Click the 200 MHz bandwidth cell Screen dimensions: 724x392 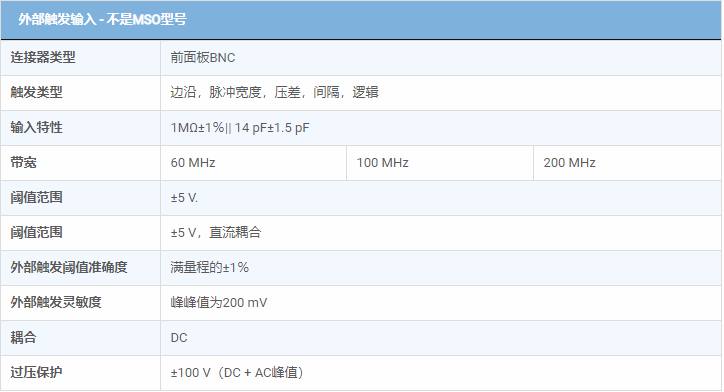(x=627, y=163)
